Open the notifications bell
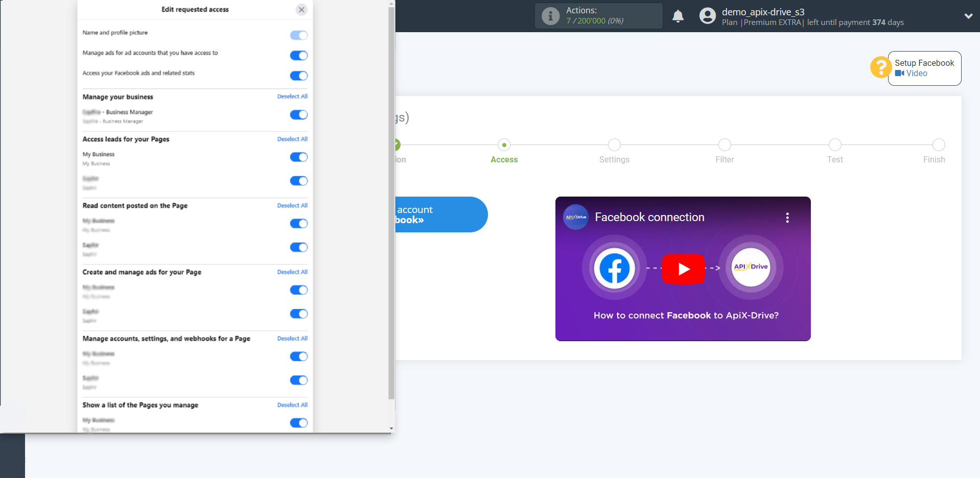 pyautogui.click(x=678, y=16)
